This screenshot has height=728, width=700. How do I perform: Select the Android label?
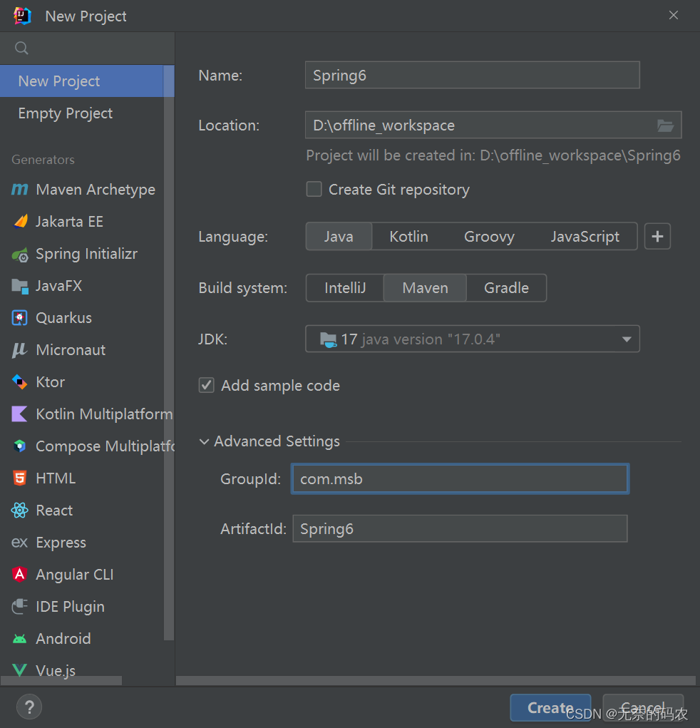click(63, 639)
